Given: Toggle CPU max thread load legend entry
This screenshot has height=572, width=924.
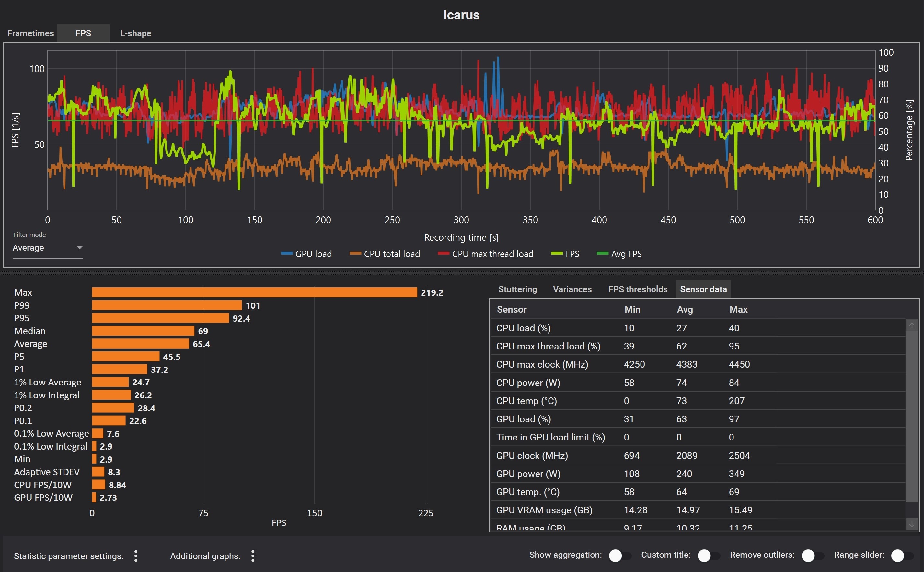Looking at the screenshot, I should click(x=485, y=254).
